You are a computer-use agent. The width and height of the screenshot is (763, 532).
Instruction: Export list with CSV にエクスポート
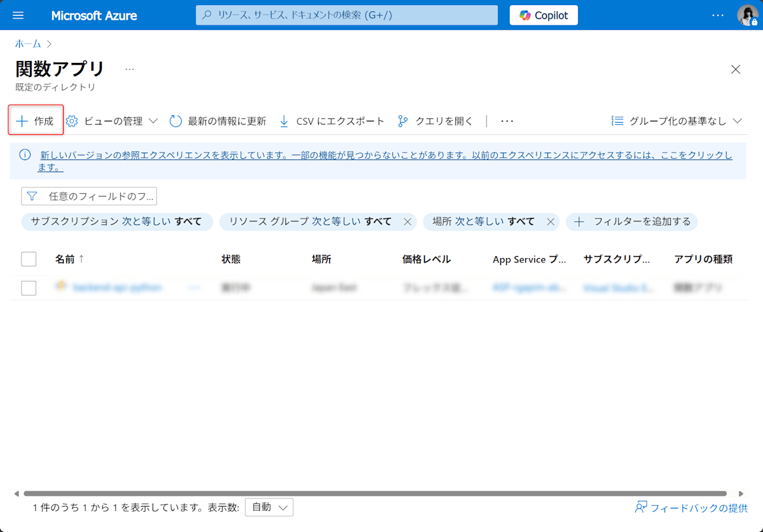pos(332,121)
